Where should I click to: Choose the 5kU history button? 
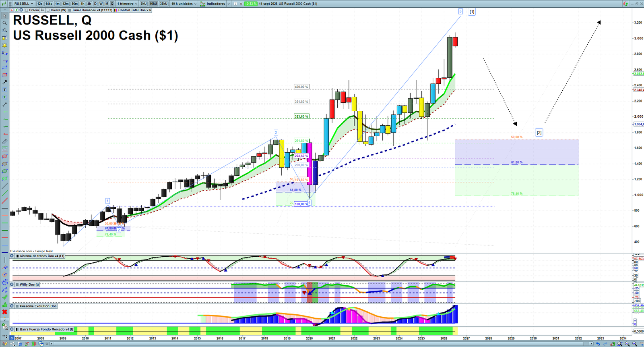pyautogui.click(x=144, y=4)
